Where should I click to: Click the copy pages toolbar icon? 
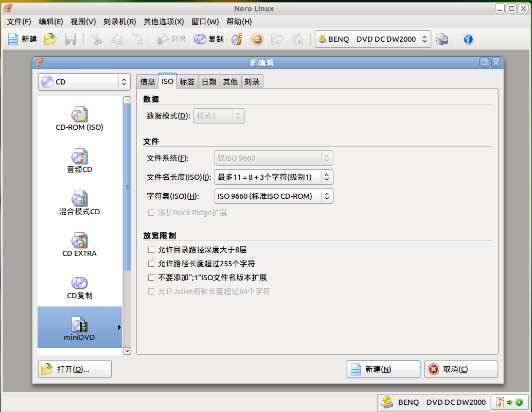click(117, 40)
